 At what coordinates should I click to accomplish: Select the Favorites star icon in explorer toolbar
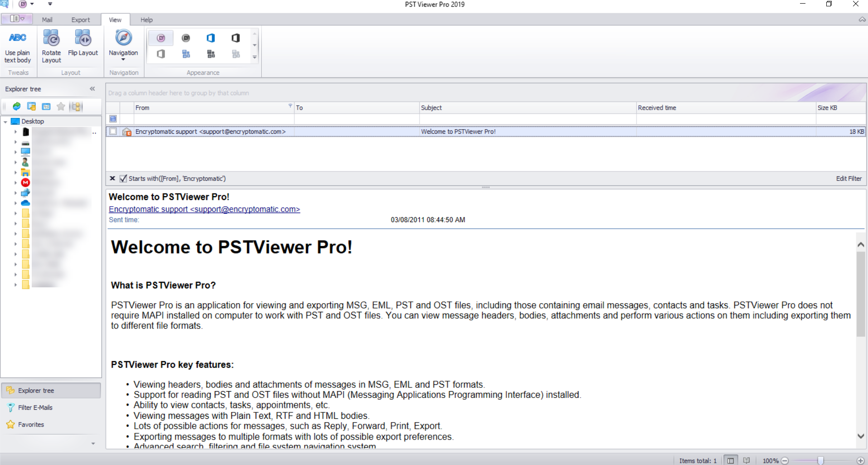coord(61,107)
